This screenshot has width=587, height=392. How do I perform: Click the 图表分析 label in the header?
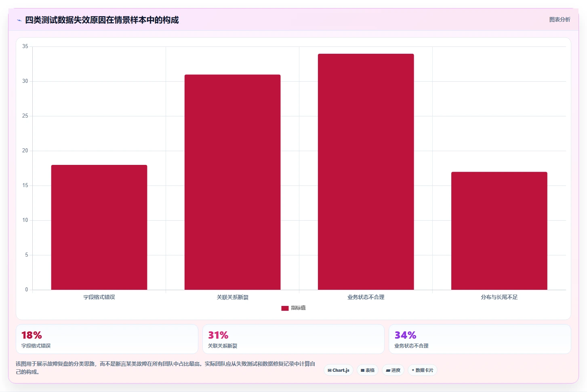pos(560,19)
